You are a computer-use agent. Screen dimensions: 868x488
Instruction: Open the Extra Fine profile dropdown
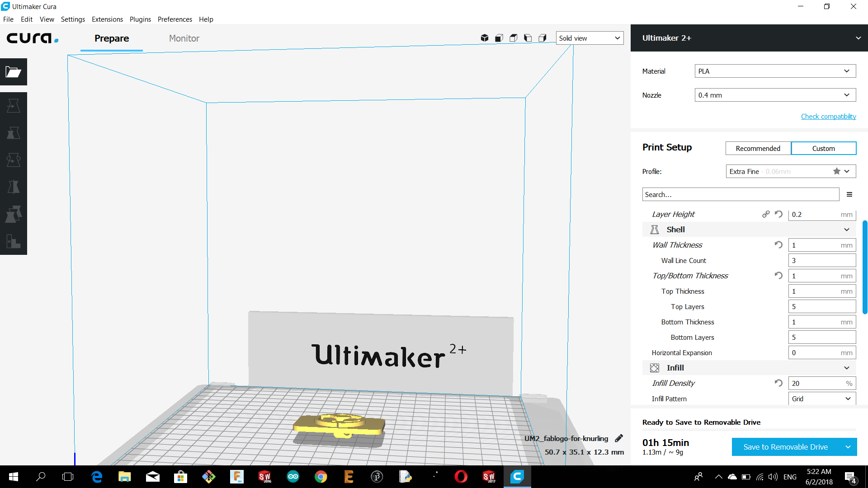[791, 171]
